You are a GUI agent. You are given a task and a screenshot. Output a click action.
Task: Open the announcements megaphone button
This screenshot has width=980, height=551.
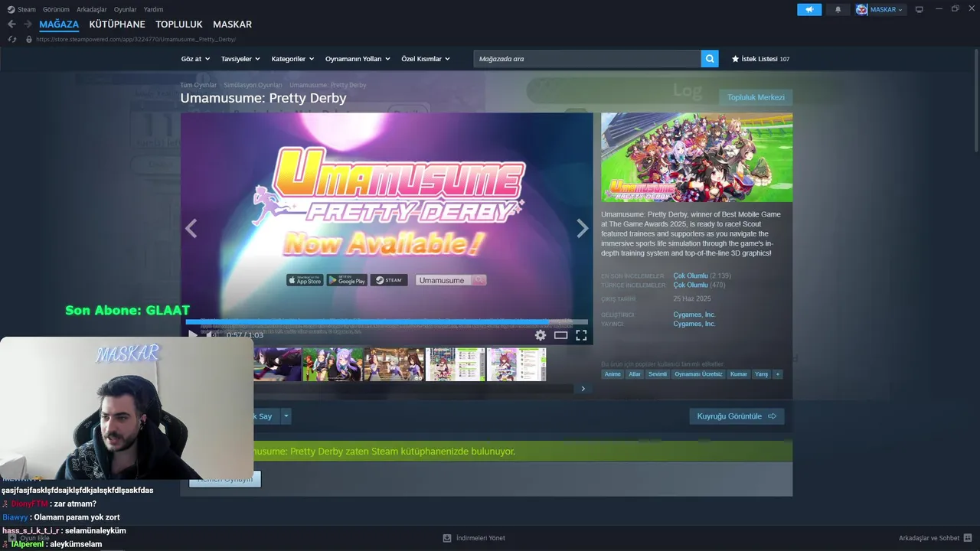click(809, 9)
